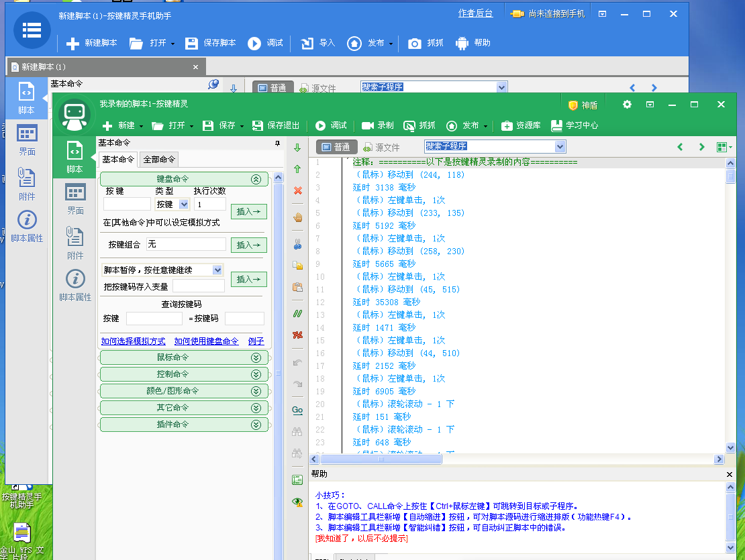Click the 按键组合 field showing 无
Viewport: 745px width, 560px height.
tap(187, 244)
